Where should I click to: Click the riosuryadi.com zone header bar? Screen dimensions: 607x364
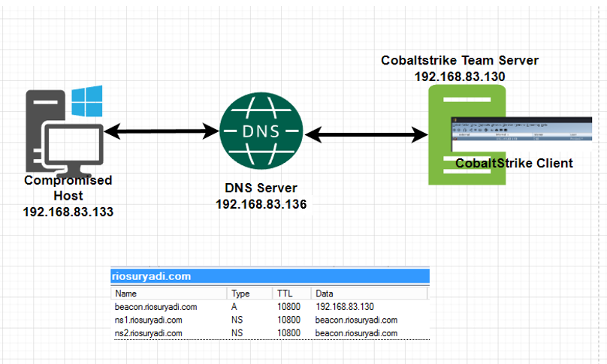click(269, 276)
